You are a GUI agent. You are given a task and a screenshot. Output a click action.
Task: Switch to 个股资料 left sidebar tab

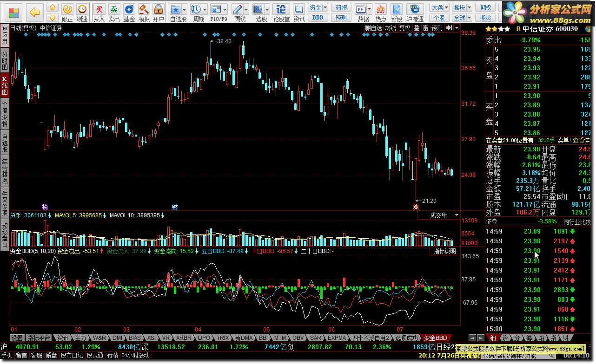(x=5, y=113)
